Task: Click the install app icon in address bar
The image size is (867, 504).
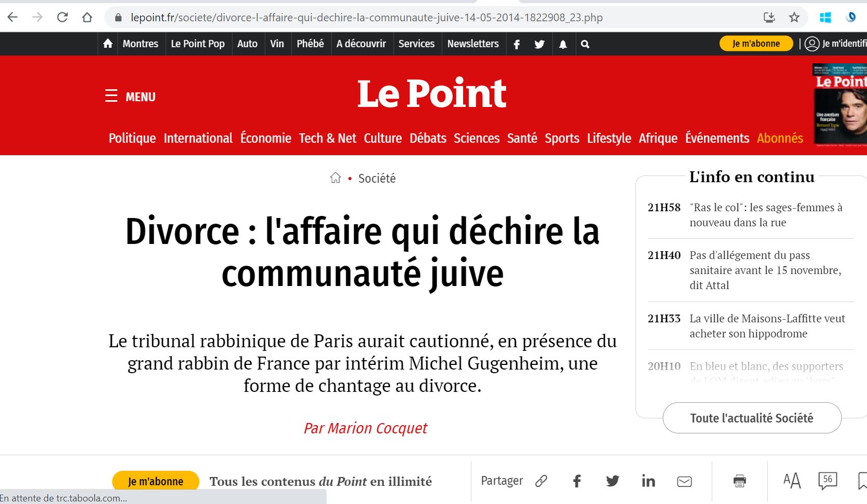Action: pos(769,18)
